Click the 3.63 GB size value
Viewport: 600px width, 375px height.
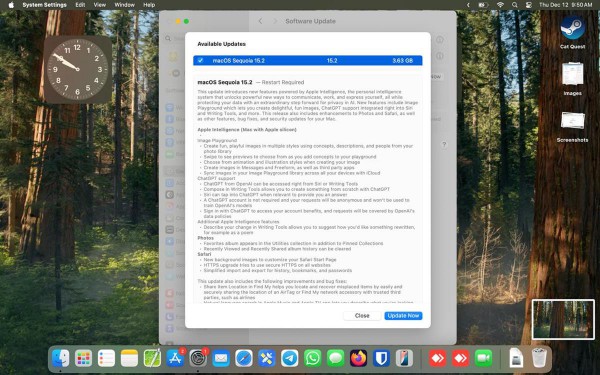[x=403, y=60]
